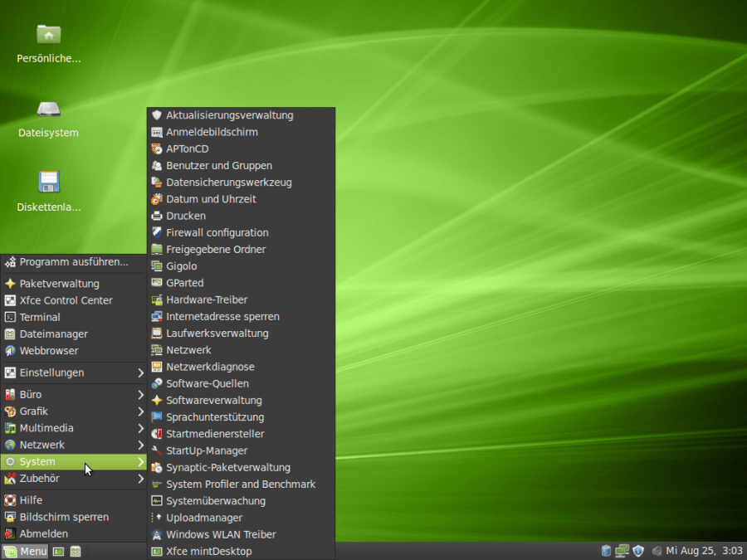Viewport: 747px width, 560px height.
Task: Select Aktualisierungsverwaltung menu entry
Action: (229, 115)
